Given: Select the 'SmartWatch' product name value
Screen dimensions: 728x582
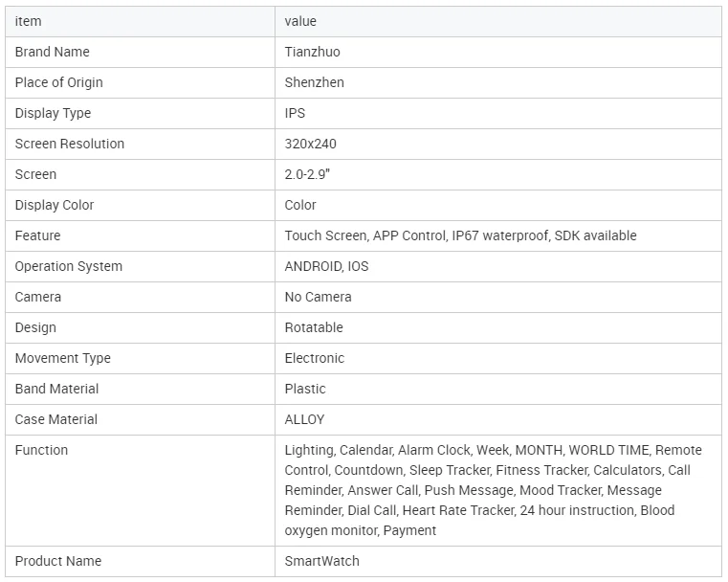Looking at the screenshot, I should (x=321, y=561).
